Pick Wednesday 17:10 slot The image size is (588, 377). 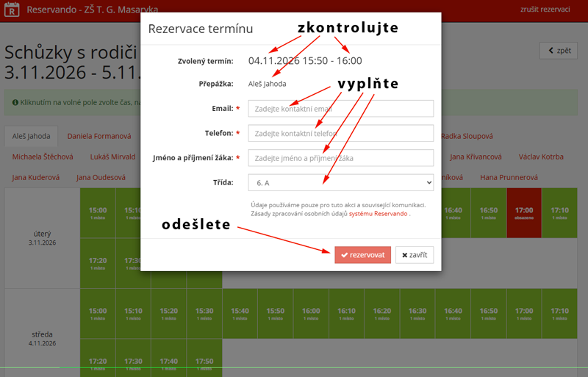[559, 314]
